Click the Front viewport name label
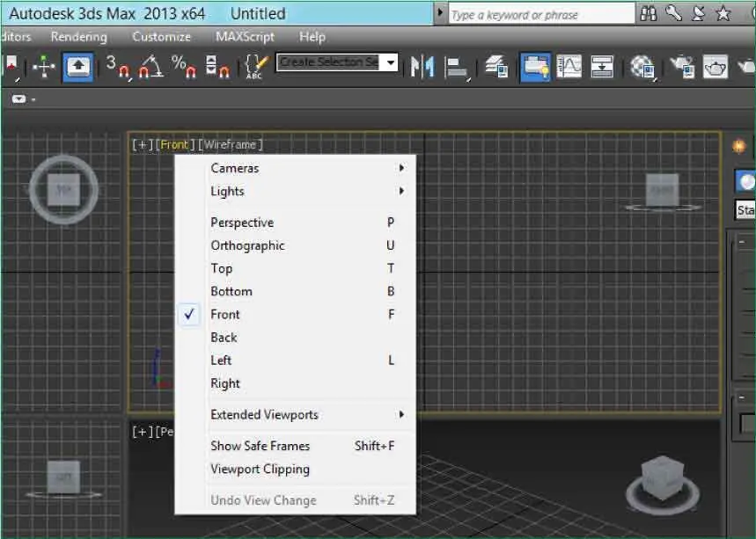 pyautogui.click(x=174, y=144)
